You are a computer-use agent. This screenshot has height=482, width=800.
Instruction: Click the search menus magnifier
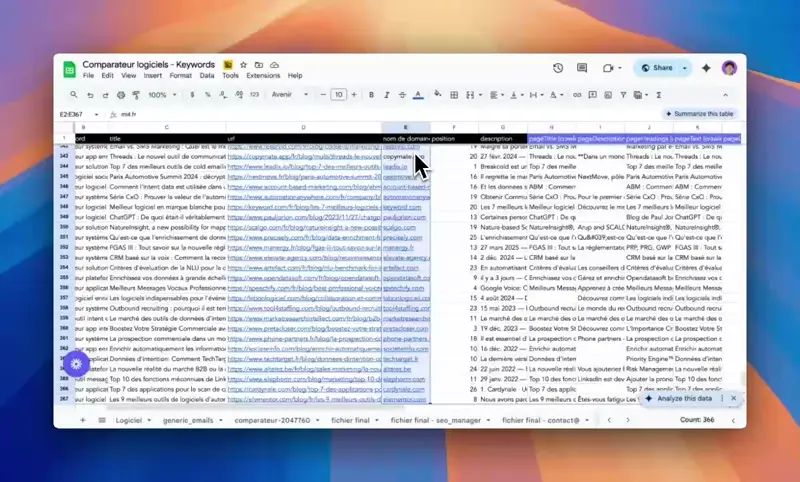(x=74, y=95)
